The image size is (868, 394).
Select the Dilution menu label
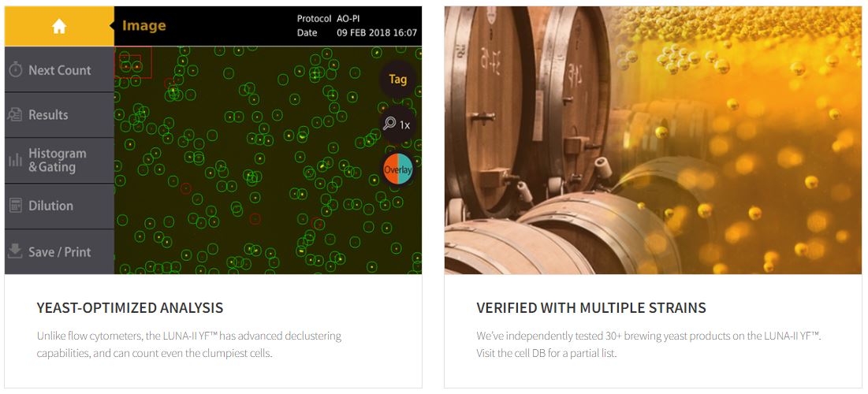pyautogui.click(x=50, y=206)
